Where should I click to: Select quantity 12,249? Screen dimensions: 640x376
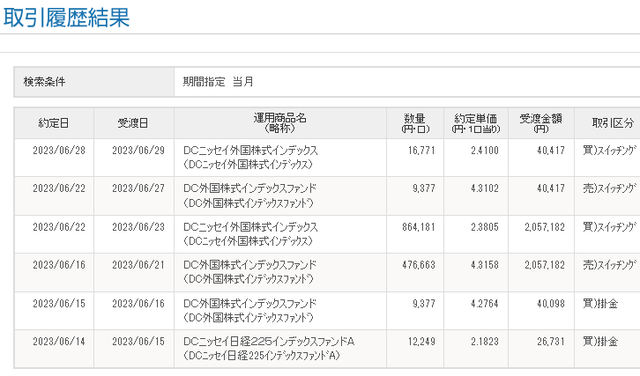pyautogui.click(x=422, y=341)
